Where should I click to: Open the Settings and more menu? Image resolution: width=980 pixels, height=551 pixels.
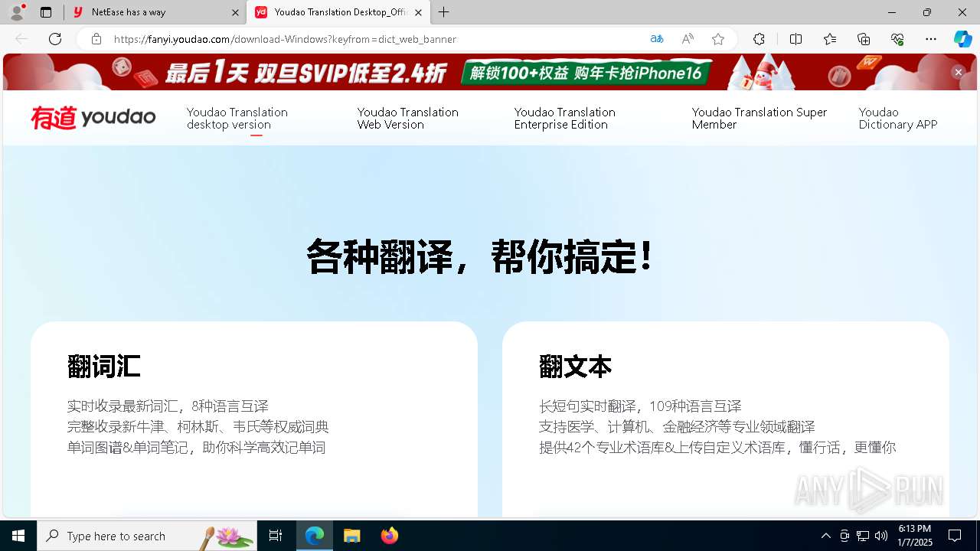[x=931, y=39]
